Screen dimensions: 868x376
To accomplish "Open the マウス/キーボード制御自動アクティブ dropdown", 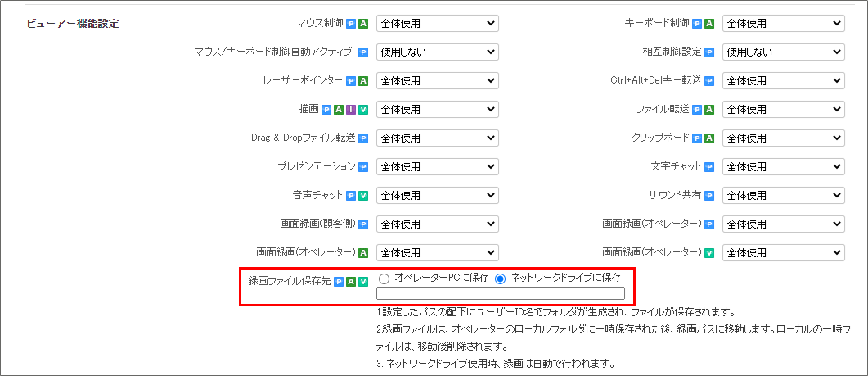I will [437, 52].
